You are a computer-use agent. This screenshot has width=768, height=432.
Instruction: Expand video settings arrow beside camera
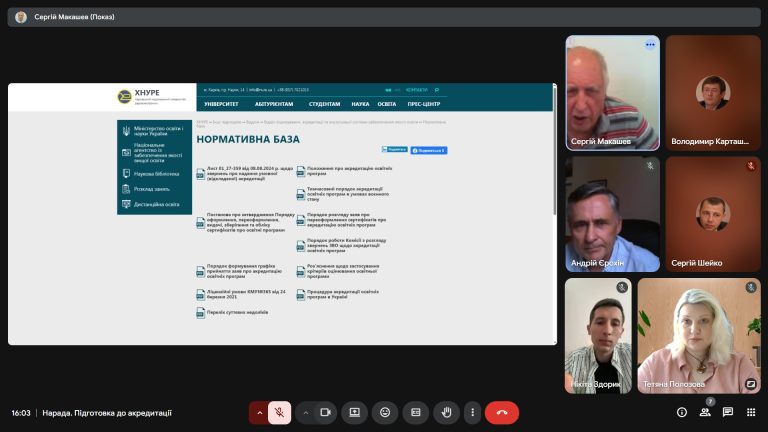click(305, 412)
